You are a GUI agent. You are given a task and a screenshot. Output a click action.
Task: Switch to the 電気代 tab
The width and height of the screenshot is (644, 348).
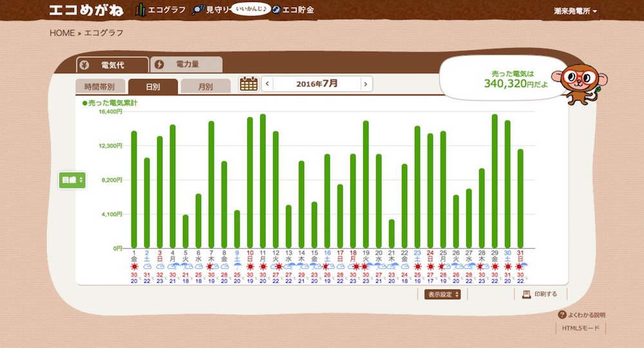[113, 65]
